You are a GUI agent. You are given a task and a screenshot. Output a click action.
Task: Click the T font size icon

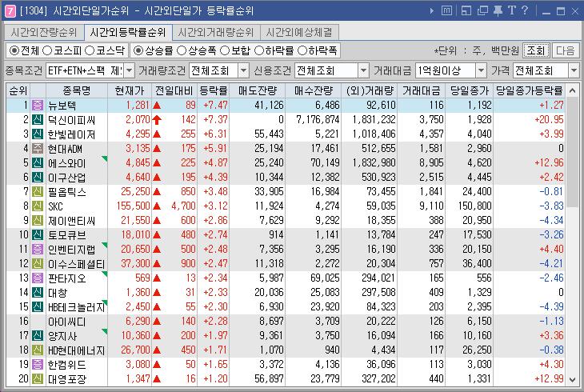click(512, 10)
